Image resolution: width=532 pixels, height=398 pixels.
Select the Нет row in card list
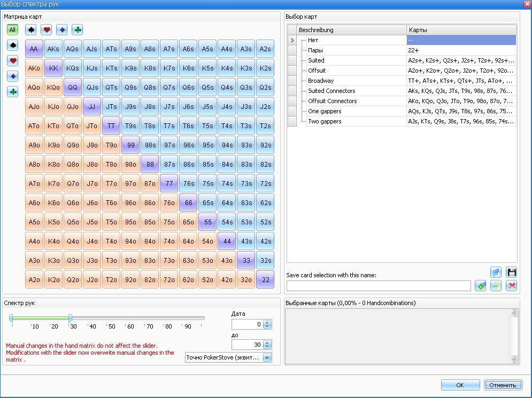coord(402,40)
